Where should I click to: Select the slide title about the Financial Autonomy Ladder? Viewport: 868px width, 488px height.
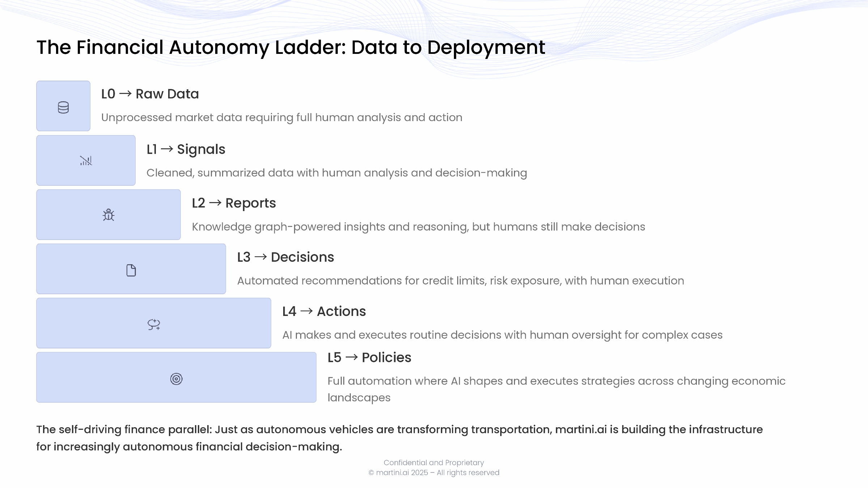pos(291,47)
